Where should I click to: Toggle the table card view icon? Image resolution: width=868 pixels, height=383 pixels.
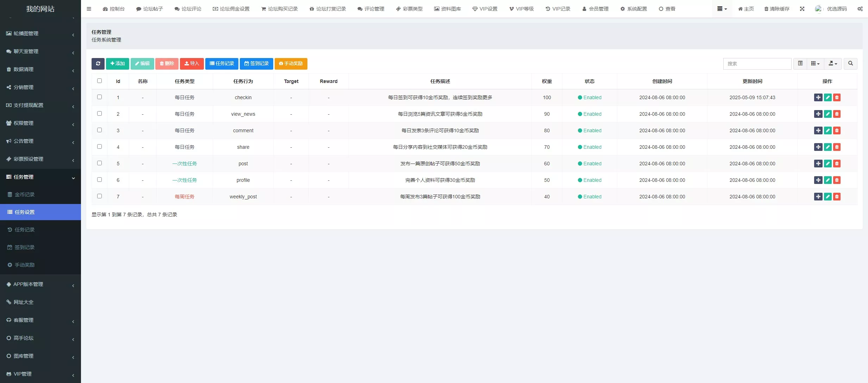800,64
